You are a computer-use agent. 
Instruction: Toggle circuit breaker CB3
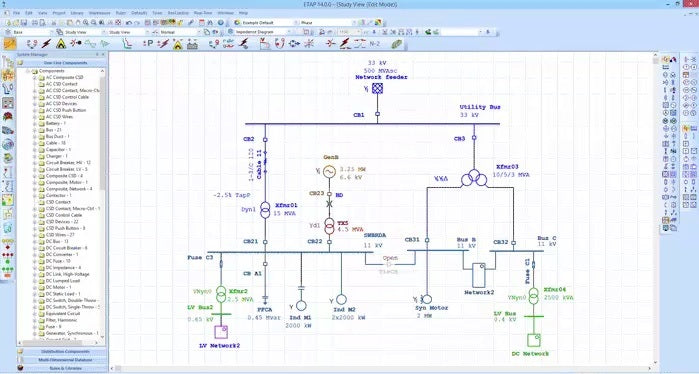point(474,138)
